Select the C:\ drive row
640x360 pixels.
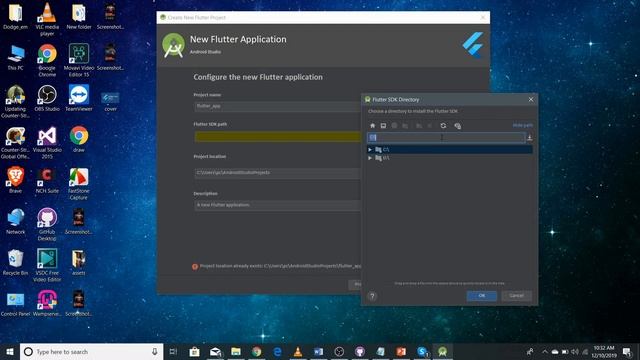click(450, 150)
